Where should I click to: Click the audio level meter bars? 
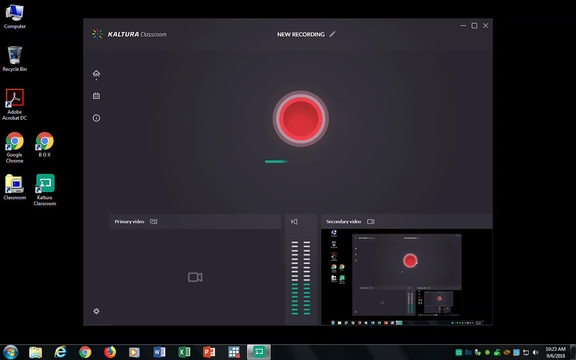[x=301, y=278]
